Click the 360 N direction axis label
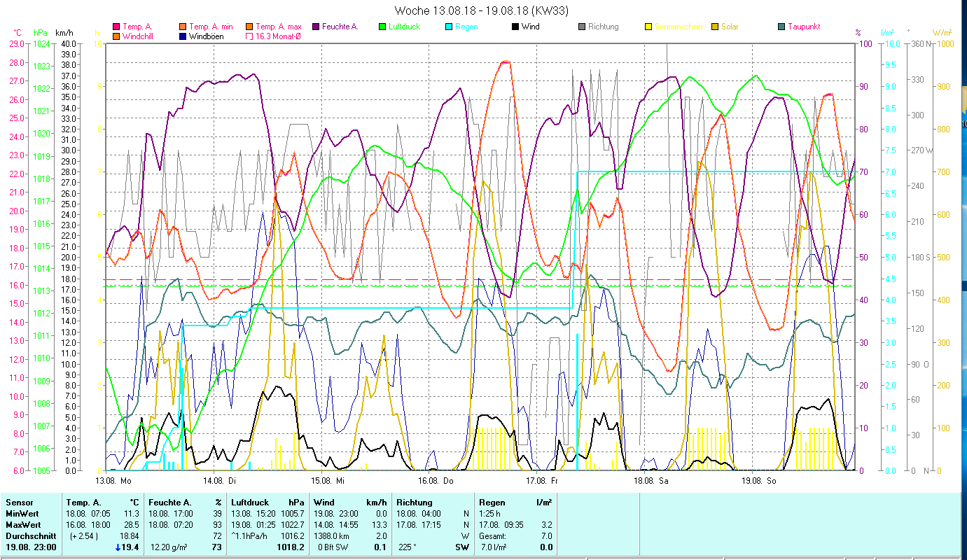This screenshot has width=967, height=560. click(919, 43)
